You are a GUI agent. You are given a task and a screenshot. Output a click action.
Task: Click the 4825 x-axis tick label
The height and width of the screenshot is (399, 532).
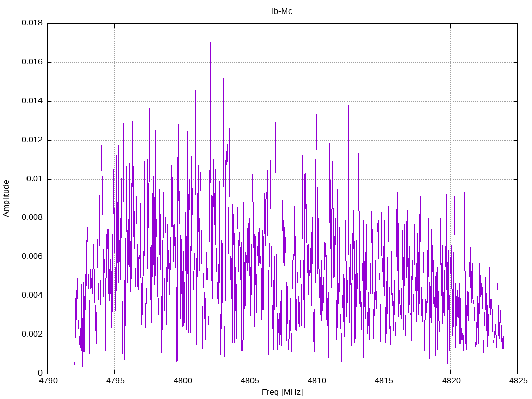point(518,381)
